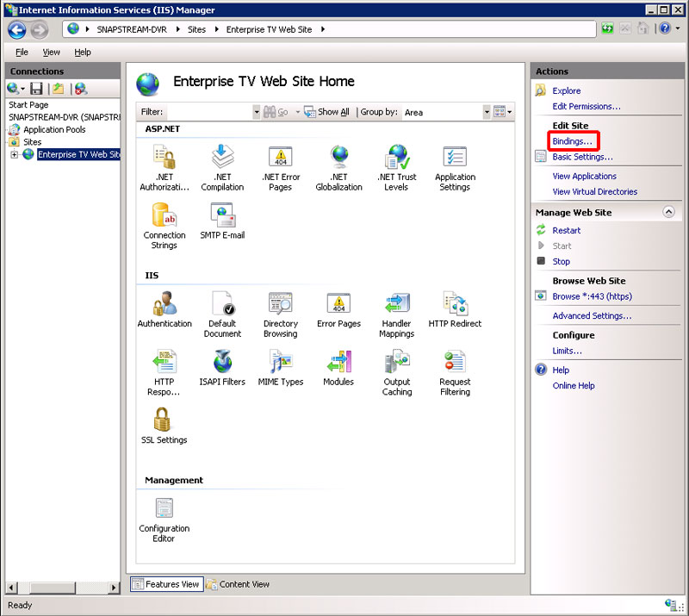Open the Configuration Editor
The height and width of the screenshot is (616, 689).
pos(164,520)
